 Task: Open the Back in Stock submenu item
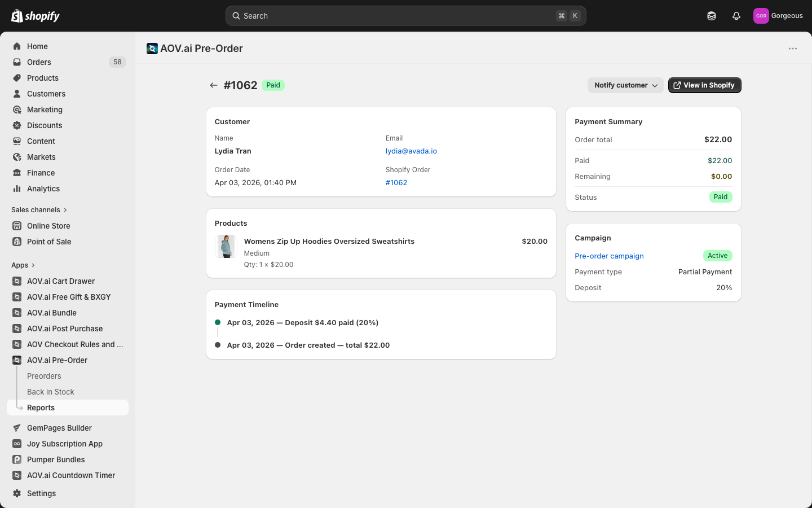click(51, 392)
